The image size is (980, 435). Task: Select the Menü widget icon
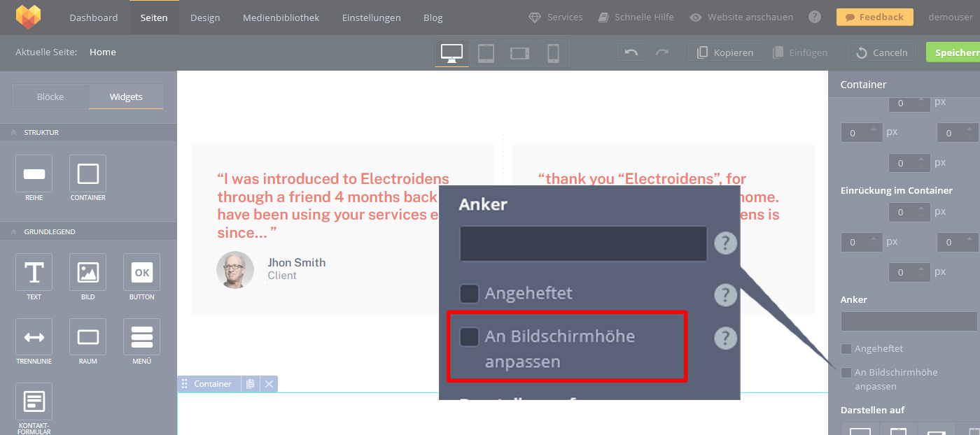pos(141,337)
